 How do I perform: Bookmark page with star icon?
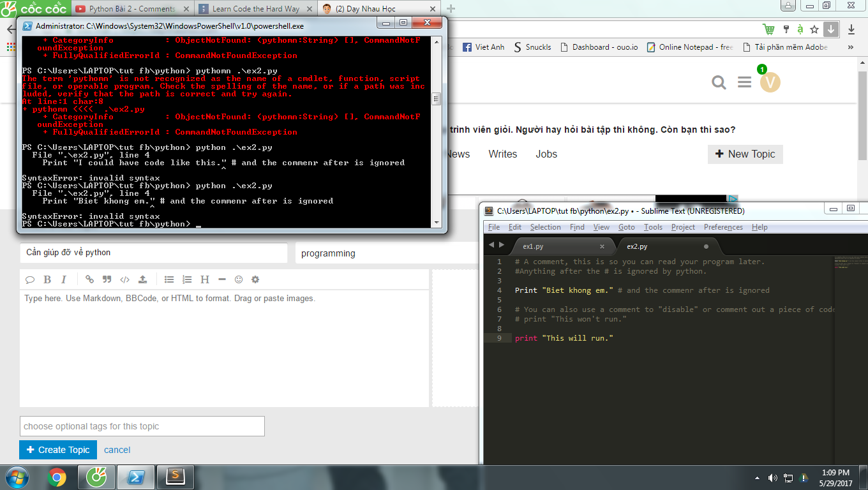814,29
